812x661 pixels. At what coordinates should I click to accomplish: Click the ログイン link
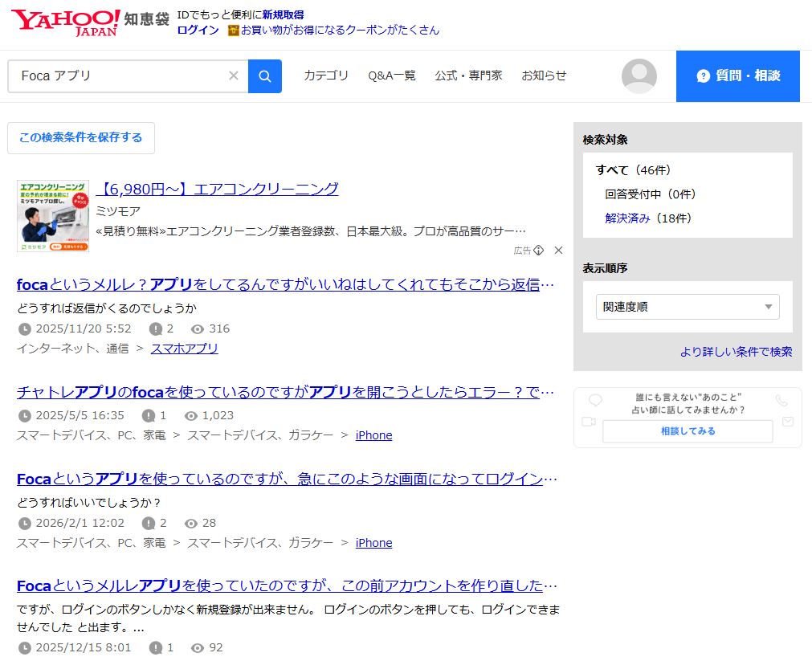click(x=198, y=30)
